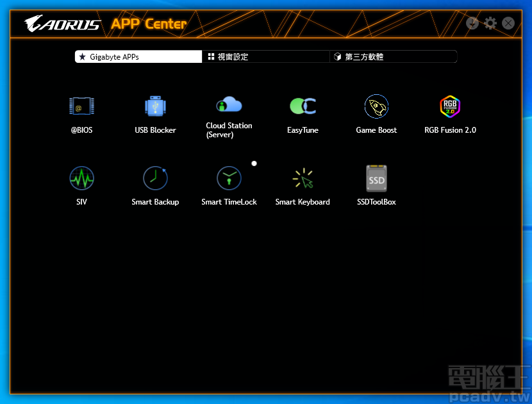Switch to the 視窗設定 tab
Image resolution: width=532 pixels, height=404 pixels.
(265, 57)
